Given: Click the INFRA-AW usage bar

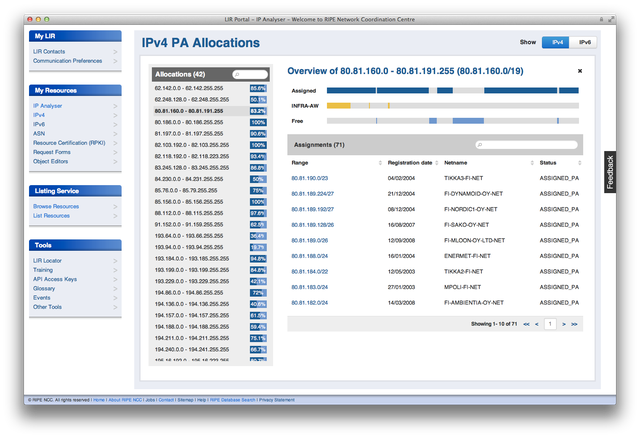Looking at the screenshot, I should 453,106.
